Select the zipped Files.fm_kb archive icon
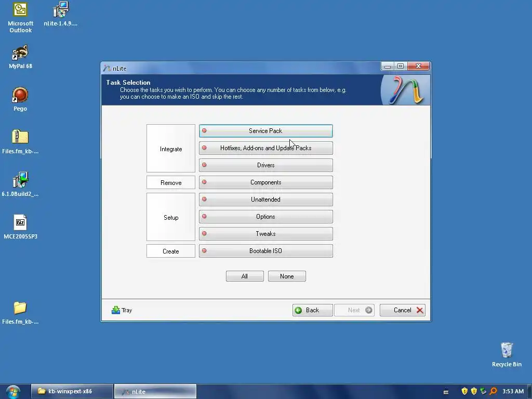Viewport: 532px width, 399px height. 20,142
